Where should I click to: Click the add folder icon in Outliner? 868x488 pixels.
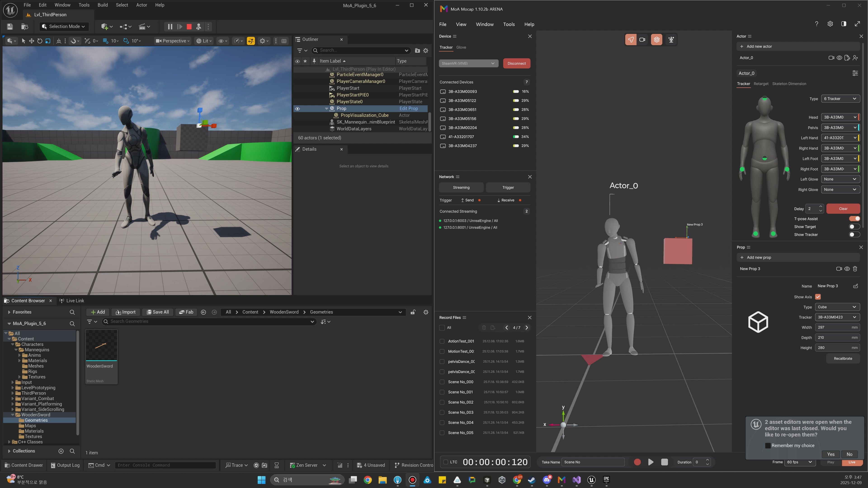[x=417, y=51]
